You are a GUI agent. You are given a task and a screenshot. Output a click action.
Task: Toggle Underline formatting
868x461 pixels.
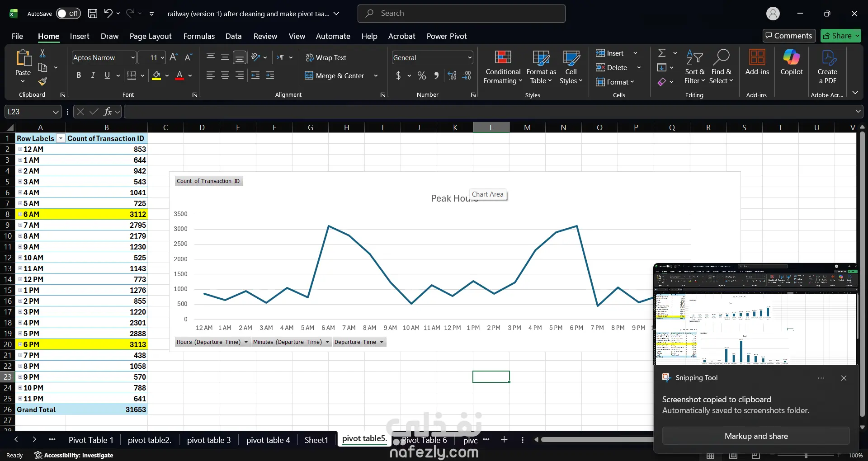[107, 75]
